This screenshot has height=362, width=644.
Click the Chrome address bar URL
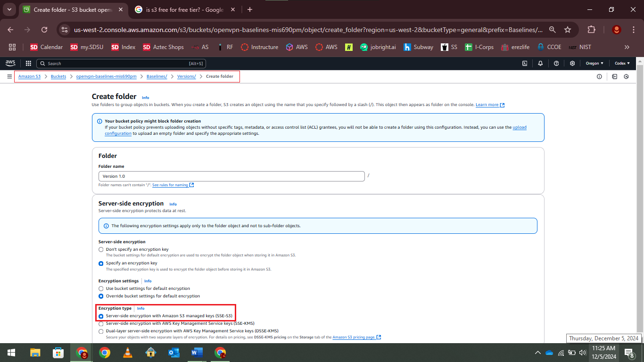(308, 30)
